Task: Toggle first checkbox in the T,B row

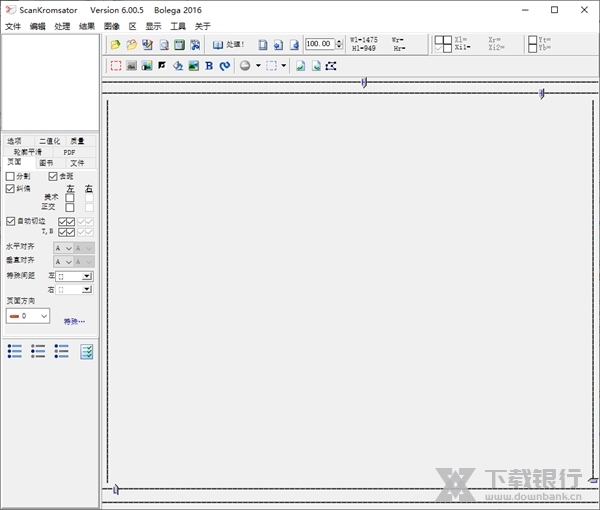Action: 62,232
